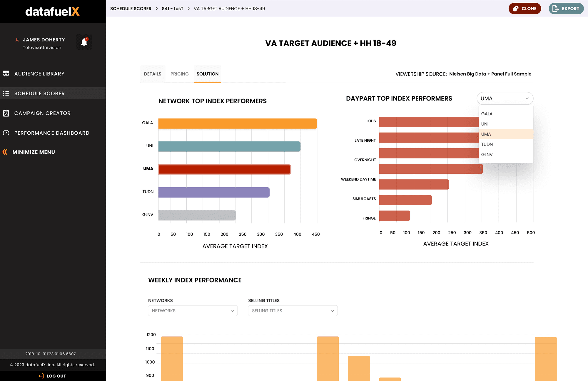588x381 pixels.
Task: Click the datafuelX logo
Action: pyautogui.click(x=52, y=11)
